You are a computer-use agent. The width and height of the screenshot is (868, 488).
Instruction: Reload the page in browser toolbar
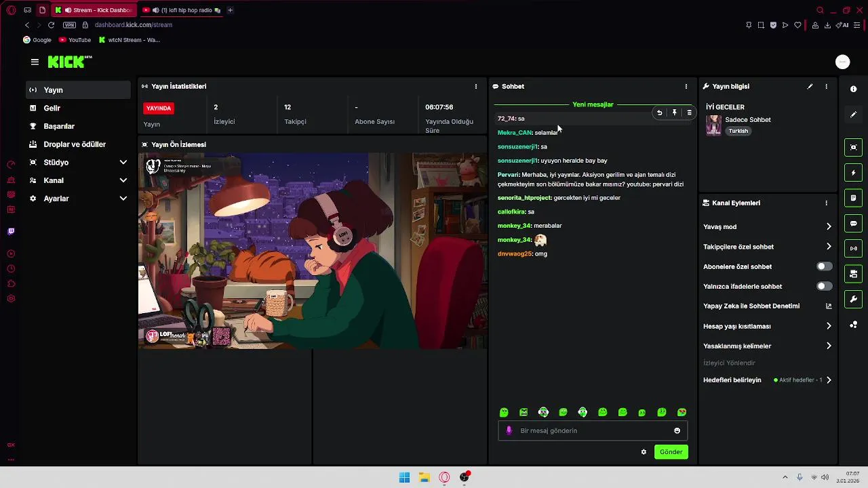(x=51, y=25)
